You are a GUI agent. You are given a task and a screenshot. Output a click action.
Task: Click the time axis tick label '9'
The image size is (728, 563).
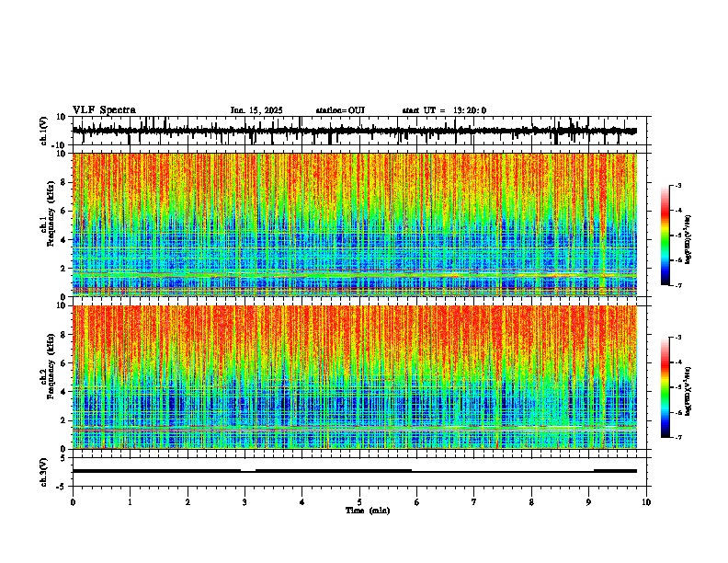point(588,502)
